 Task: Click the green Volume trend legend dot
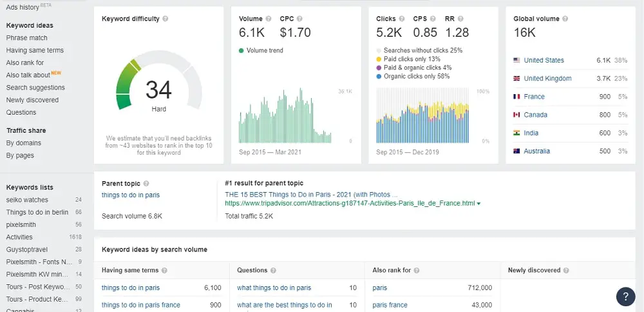pyautogui.click(x=241, y=50)
